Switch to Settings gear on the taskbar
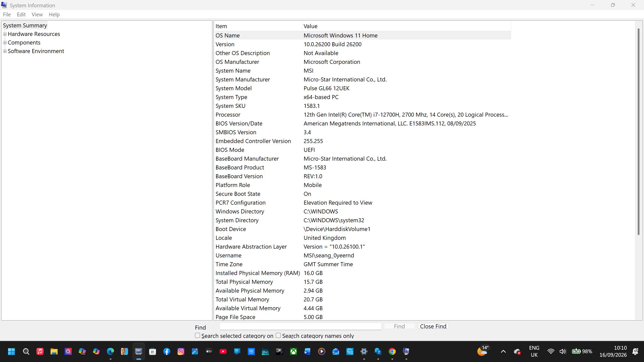644x362 pixels. tap(364, 351)
